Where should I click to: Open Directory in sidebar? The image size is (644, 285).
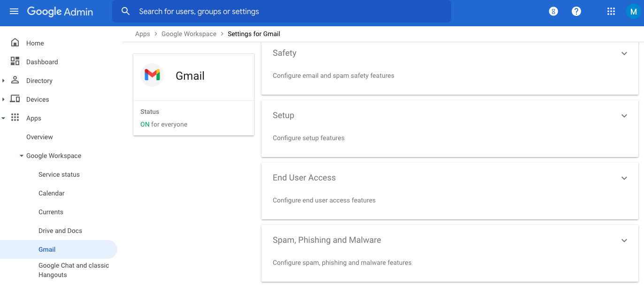coord(39,81)
